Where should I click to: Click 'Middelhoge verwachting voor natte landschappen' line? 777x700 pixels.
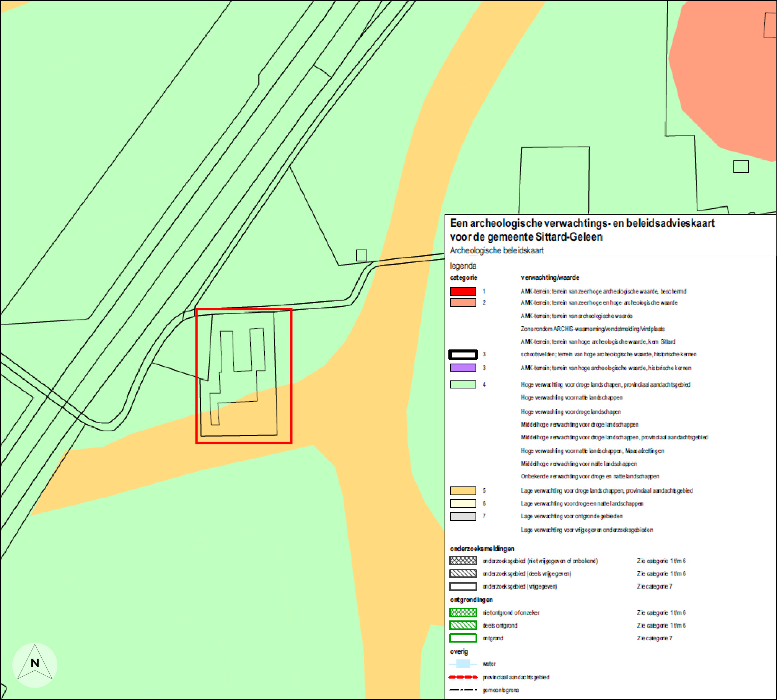[578, 463]
